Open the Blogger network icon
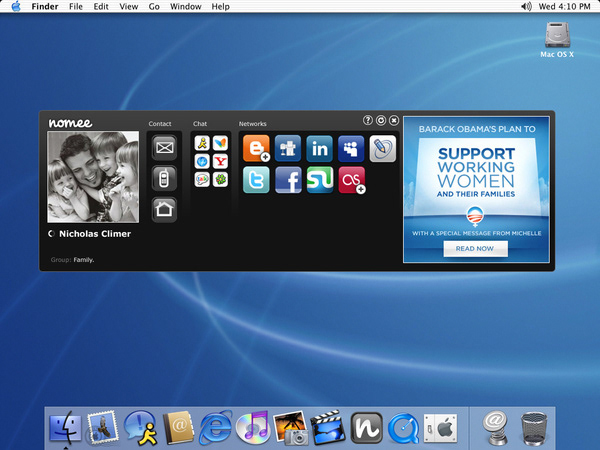 click(x=256, y=148)
